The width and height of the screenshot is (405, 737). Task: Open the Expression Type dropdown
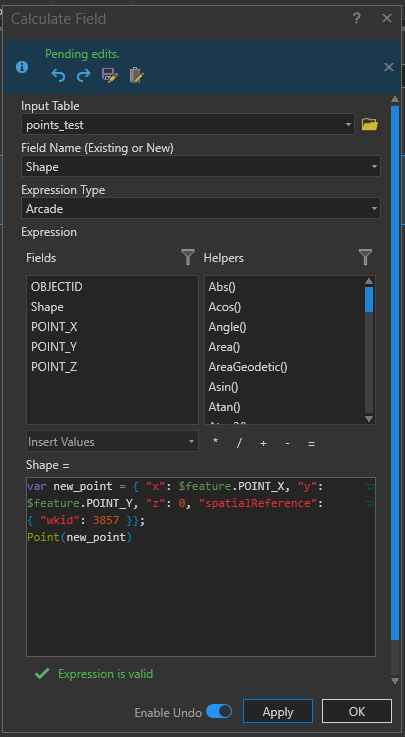point(374,208)
